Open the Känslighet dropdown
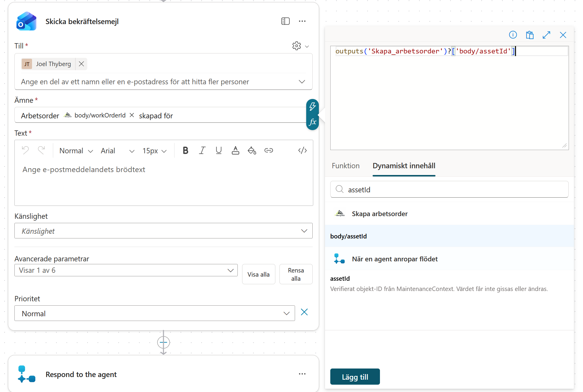 (x=163, y=231)
